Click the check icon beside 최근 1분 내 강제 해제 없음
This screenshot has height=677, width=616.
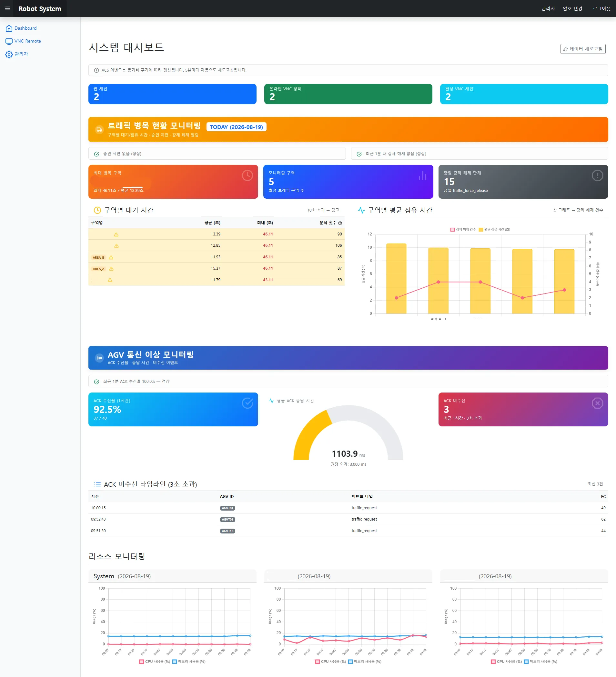click(359, 154)
